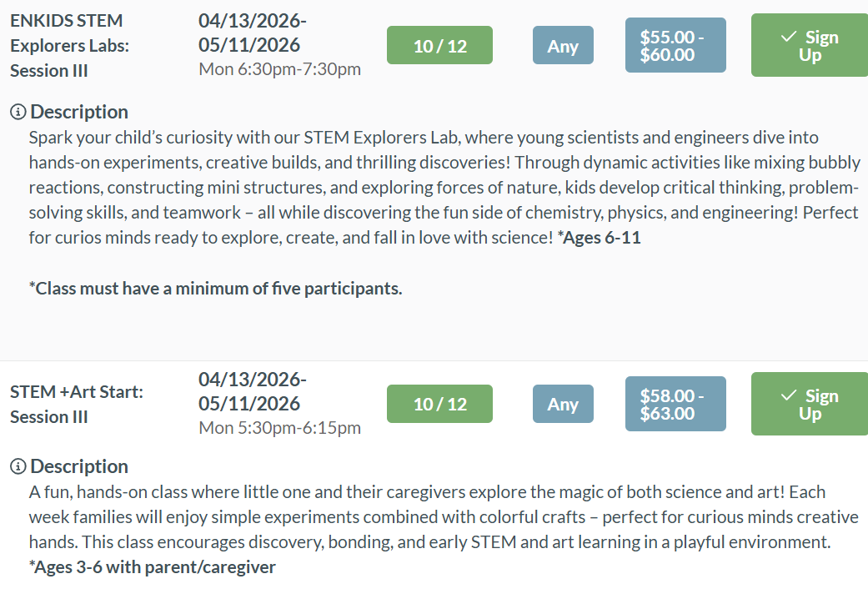Click the 10 / 12 enrollment badge for ENKIDS STEM
The image size is (868, 599).
439,45
